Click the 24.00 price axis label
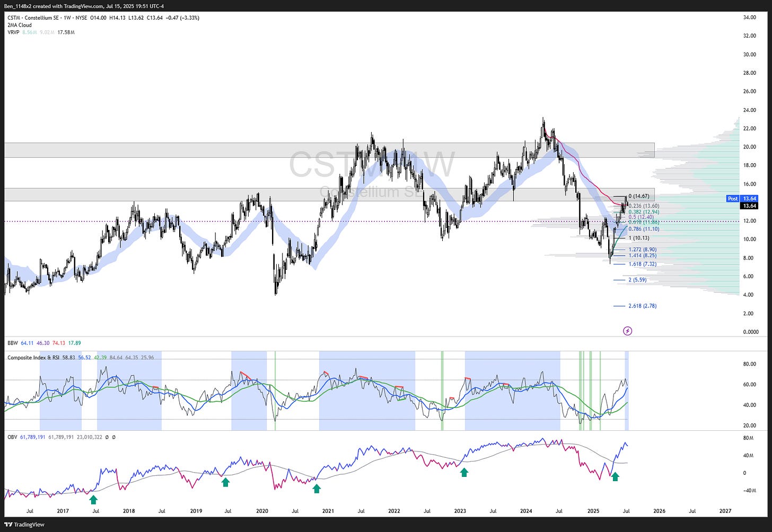 coord(750,110)
